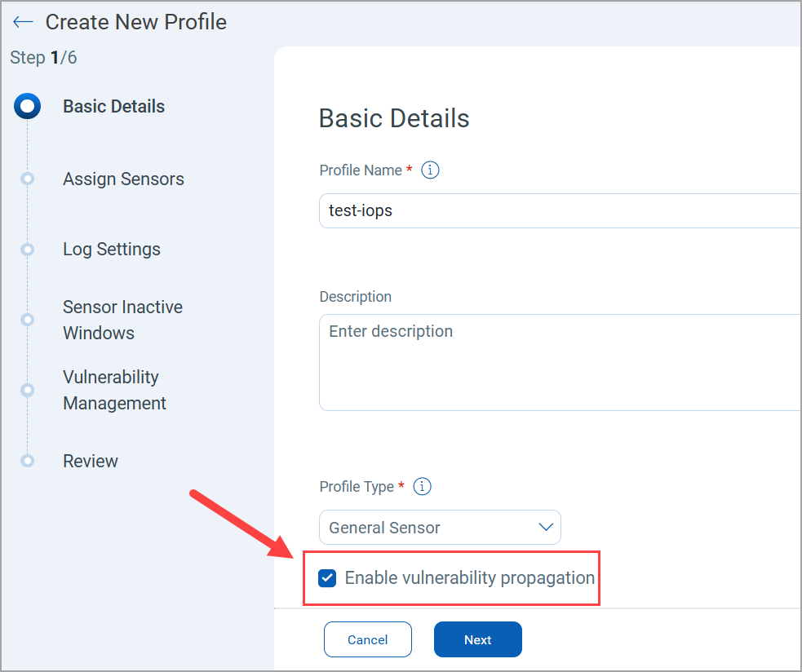Click the Log Settings step dot
This screenshot has height=672, width=802.
(x=28, y=250)
